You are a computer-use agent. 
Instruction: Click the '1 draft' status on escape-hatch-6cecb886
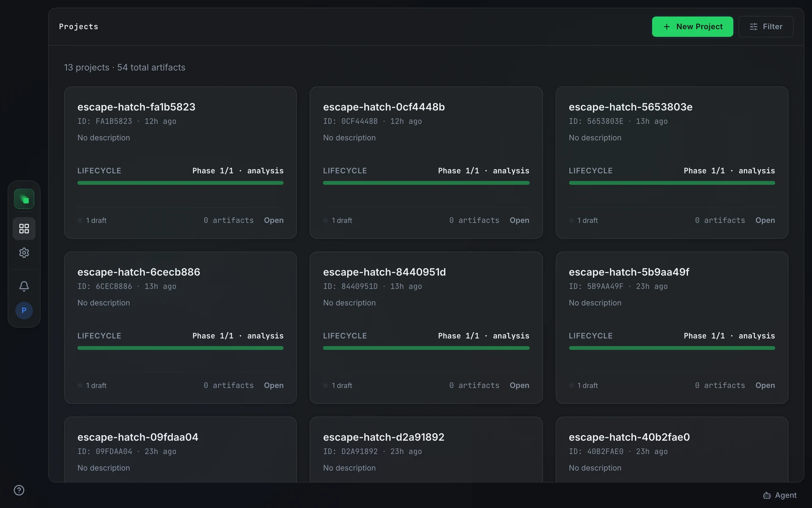92,385
